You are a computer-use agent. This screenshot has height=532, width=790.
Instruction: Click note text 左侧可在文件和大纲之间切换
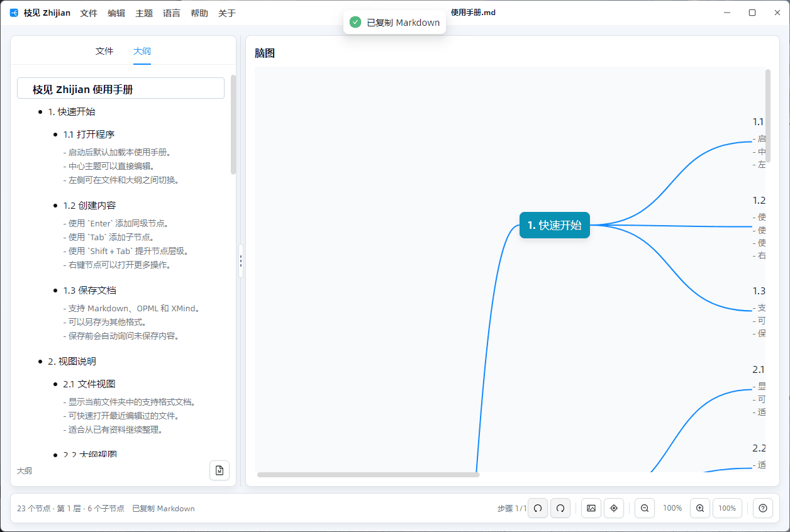[x=121, y=180]
